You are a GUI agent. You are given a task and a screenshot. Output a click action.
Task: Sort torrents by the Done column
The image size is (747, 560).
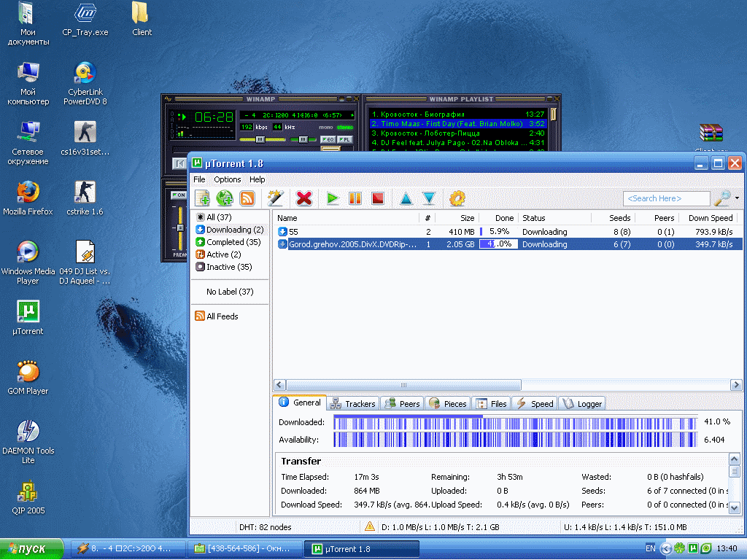click(x=498, y=218)
